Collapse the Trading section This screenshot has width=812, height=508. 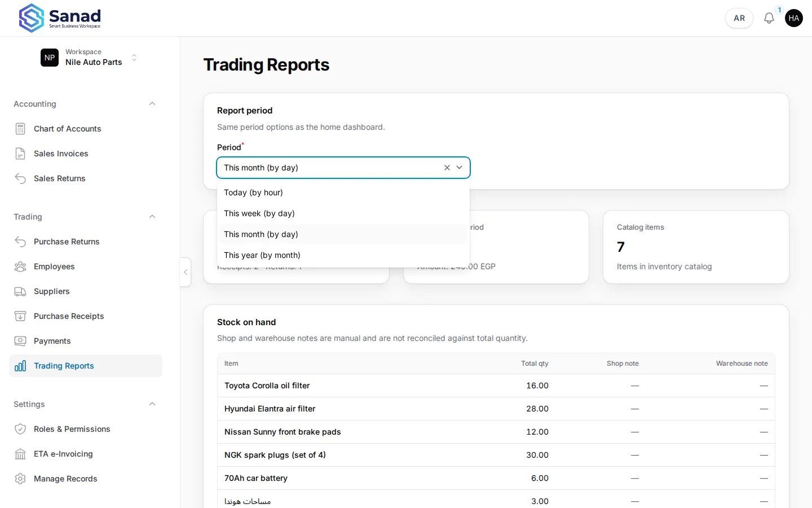point(152,217)
